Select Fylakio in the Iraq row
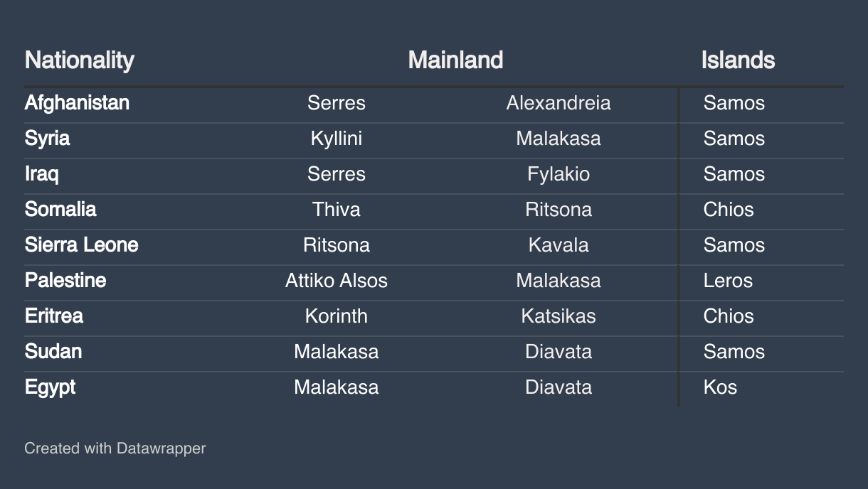The width and height of the screenshot is (868, 489). [x=559, y=174]
